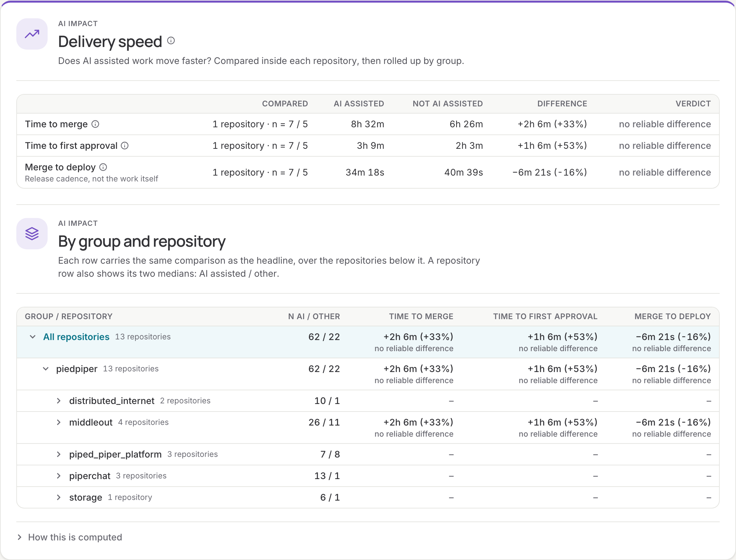Click the Release cadence, not the work itself note
Image resolution: width=736 pixels, height=560 pixels.
coord(91,179)
